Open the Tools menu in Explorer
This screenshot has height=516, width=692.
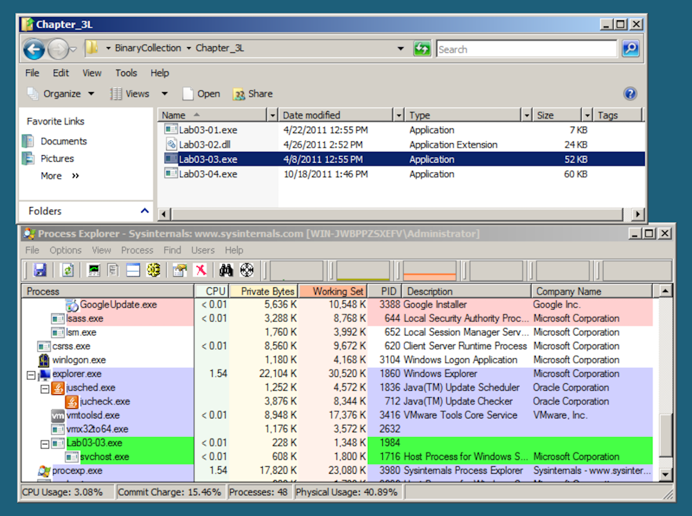pyautogui.click(x=126, y=73)
